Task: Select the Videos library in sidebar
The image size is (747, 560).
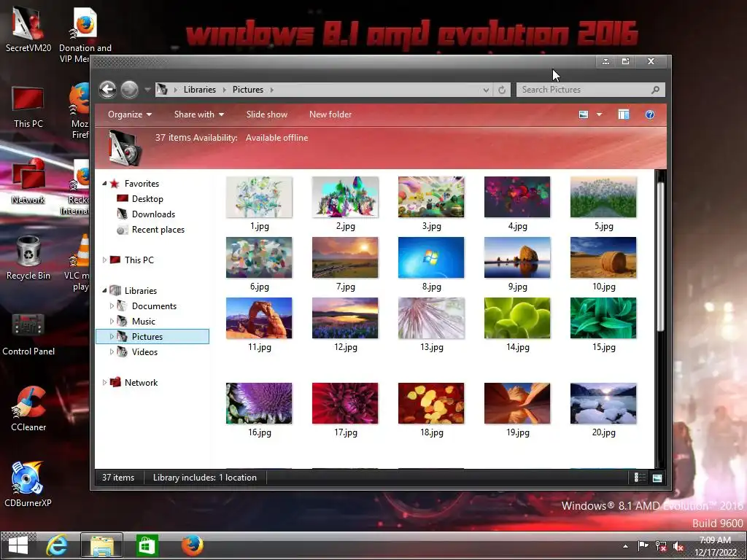Action: 144,352
